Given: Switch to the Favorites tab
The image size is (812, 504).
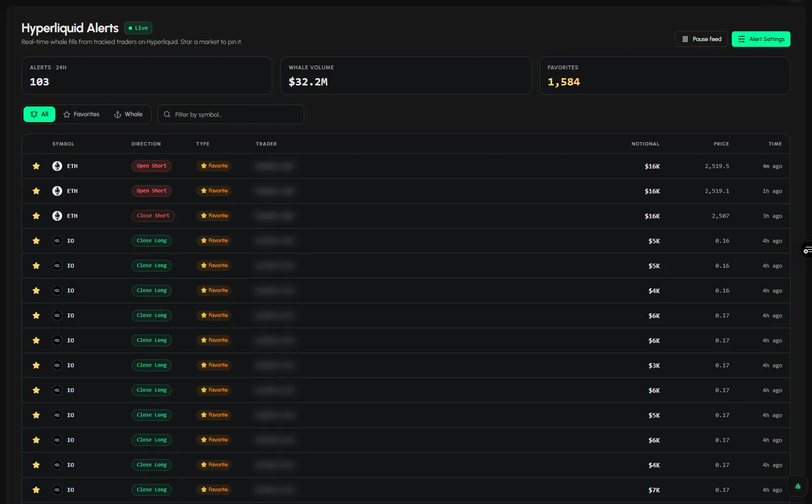Looking at the screenshot, I should [x=81, y=114].
